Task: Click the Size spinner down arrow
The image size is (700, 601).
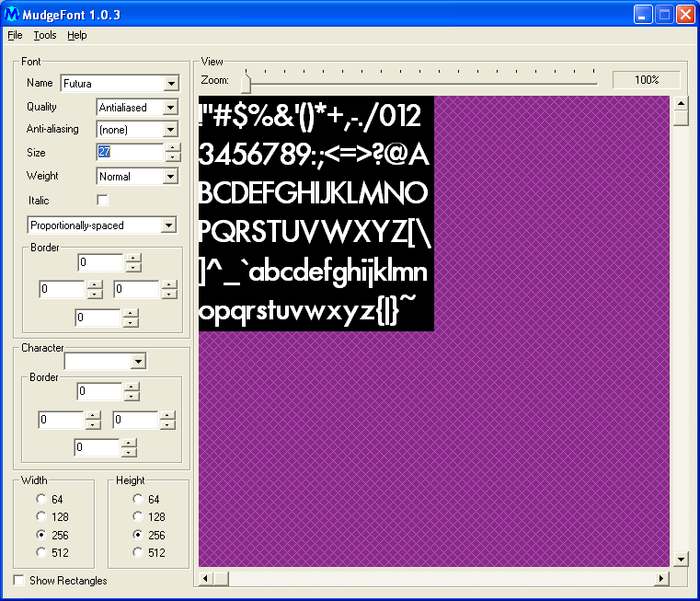Action: tap(170, 157)
